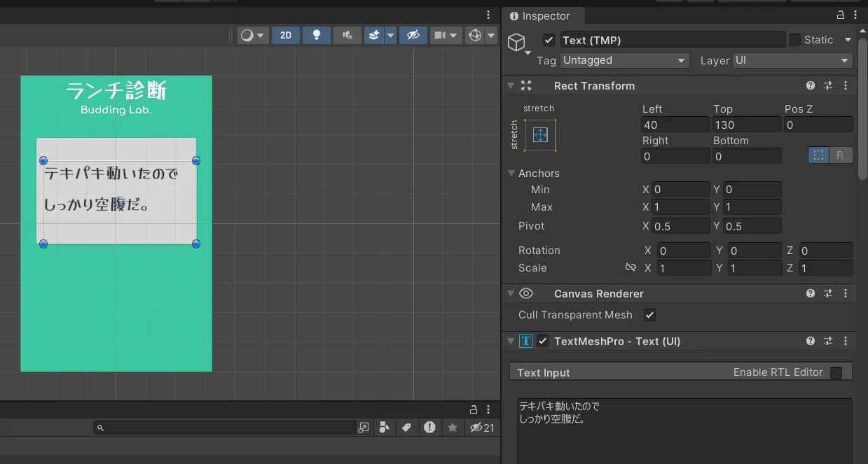
Task: Collapse TextMeshPro - Text (UI) component
Action: click(510, 341)
